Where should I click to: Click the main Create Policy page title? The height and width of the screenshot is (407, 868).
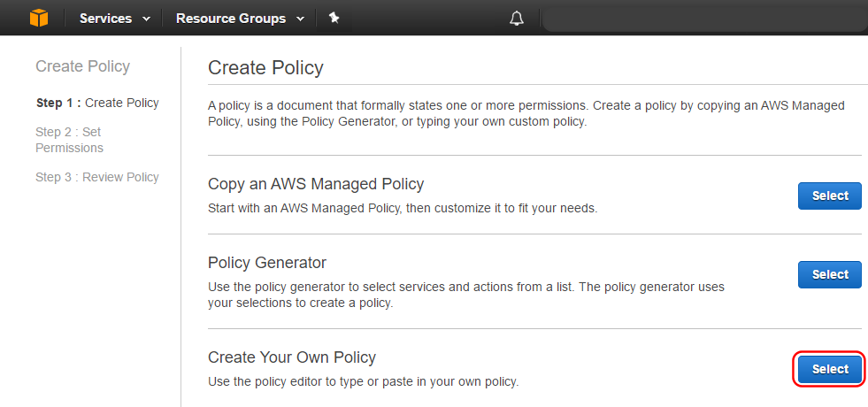[265, 67]
